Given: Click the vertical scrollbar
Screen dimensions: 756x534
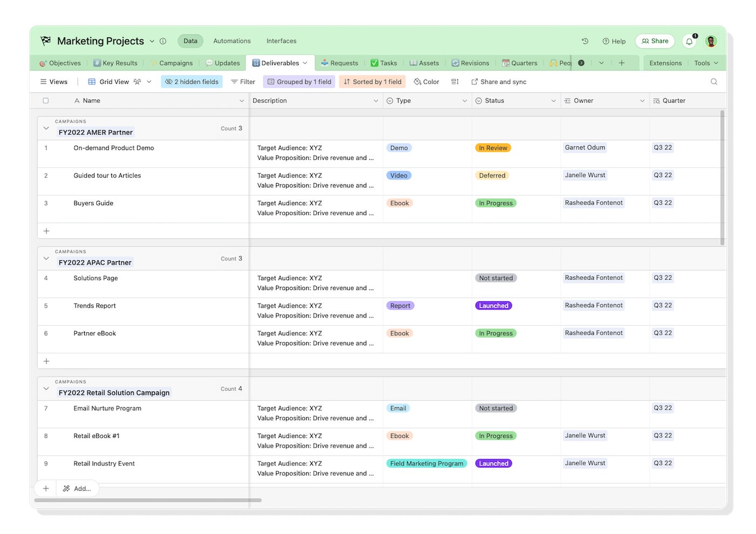Looking at the screenshot, I should point(723,178).
